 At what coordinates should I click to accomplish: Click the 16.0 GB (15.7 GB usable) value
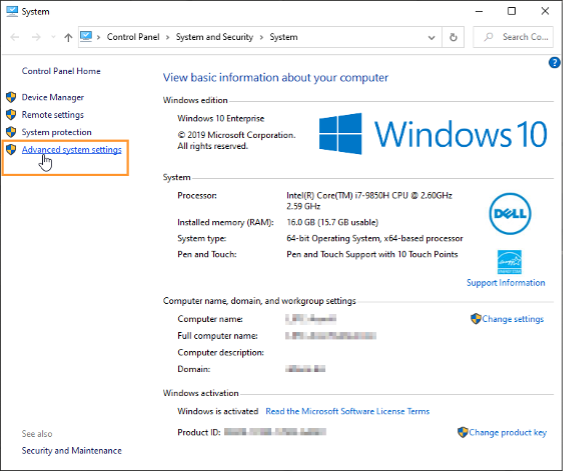click(x=332, y=222)
